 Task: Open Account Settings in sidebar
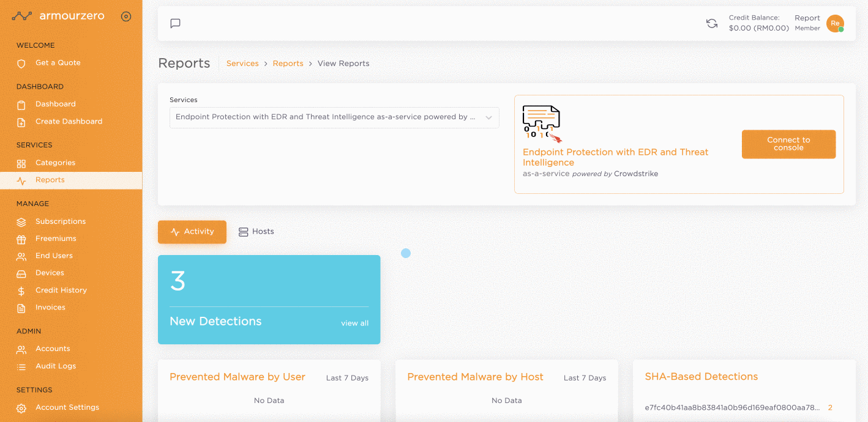[67, 408]
